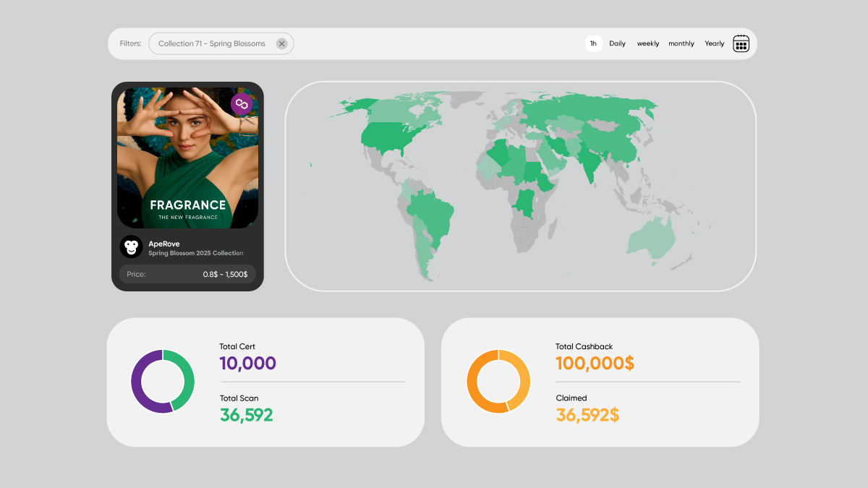Image resolution: width=868 pixels, height=488 pixels.
Task: Select the 1h time range
Action: pyautogui.click(x=593, y=43)
